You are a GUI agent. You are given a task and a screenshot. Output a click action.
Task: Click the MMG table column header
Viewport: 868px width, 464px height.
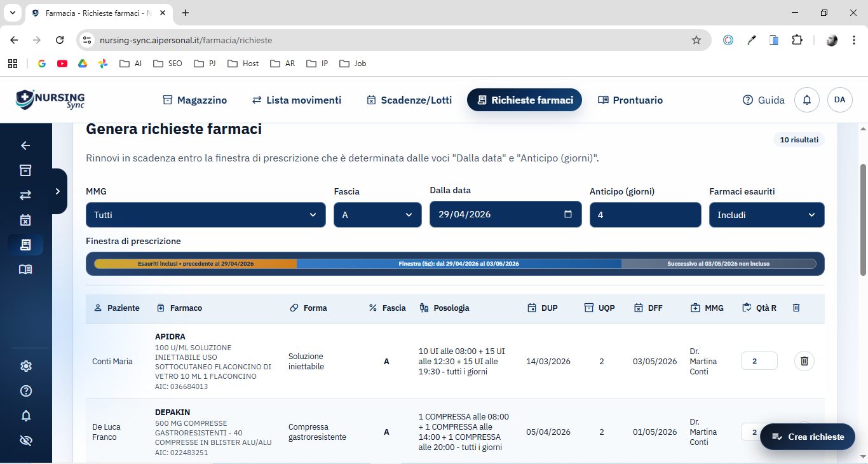coord(707,308)
